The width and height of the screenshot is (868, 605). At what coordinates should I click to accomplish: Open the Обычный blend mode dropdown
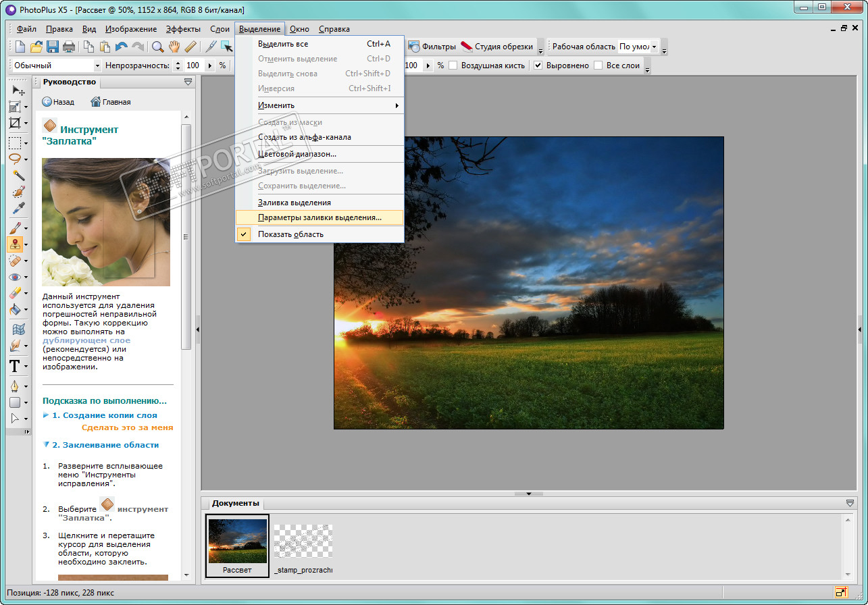point(97,65)
